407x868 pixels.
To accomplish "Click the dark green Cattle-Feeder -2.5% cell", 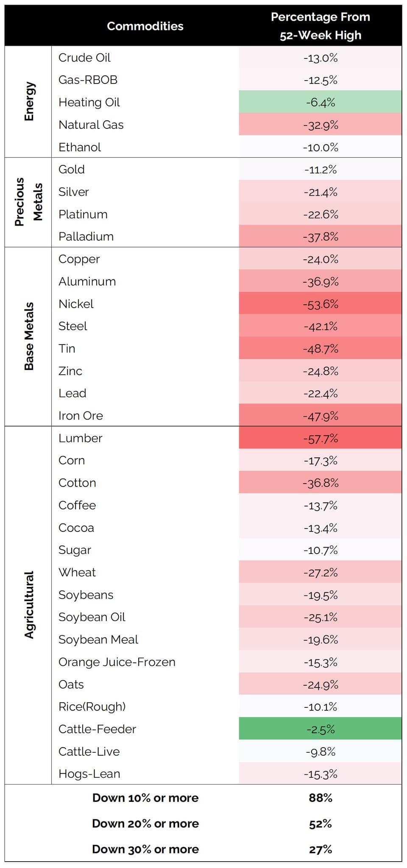I will pos(320,729).
